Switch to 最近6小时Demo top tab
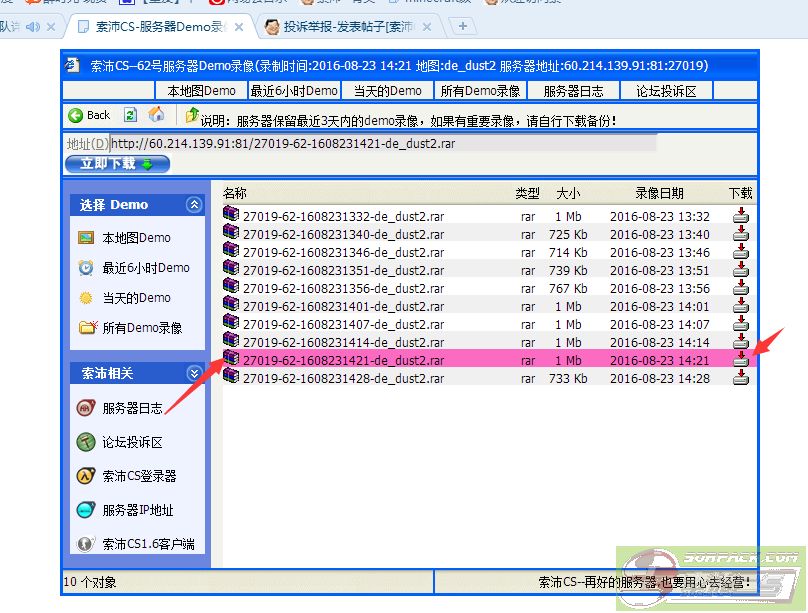The image size is (808, 613). [x=294, y=91]
